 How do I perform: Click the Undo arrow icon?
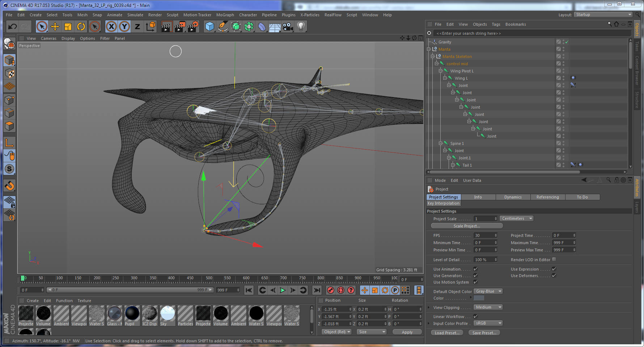[13, 26]
